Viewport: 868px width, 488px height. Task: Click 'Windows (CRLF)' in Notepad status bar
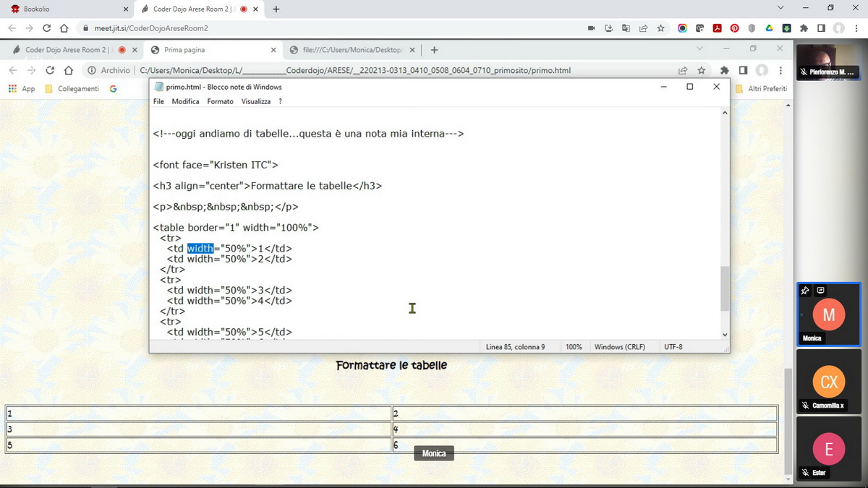(x=619, y=347)
